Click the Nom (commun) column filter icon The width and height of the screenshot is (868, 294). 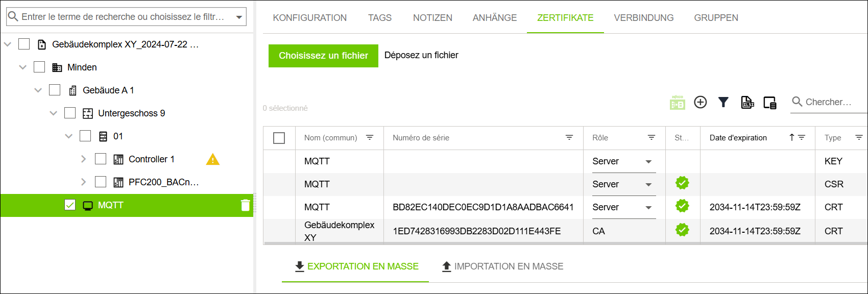pos(370,138)
